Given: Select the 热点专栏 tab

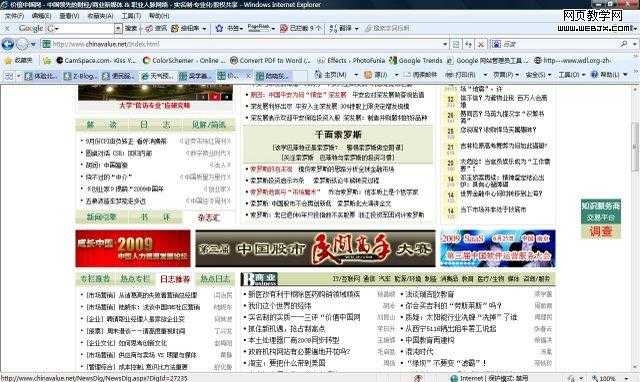Looking at the screenshot, I should click(135, 279).
